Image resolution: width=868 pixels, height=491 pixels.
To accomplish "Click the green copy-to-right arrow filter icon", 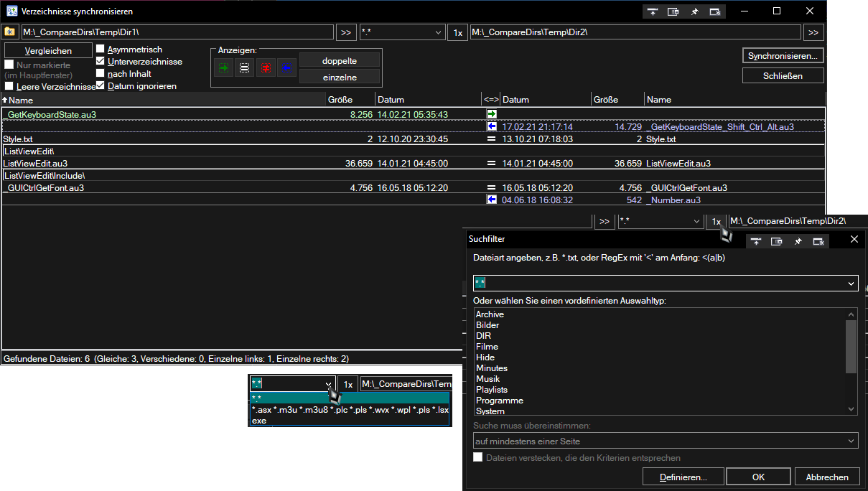I will pyautogui.click(x=224, y=68).
